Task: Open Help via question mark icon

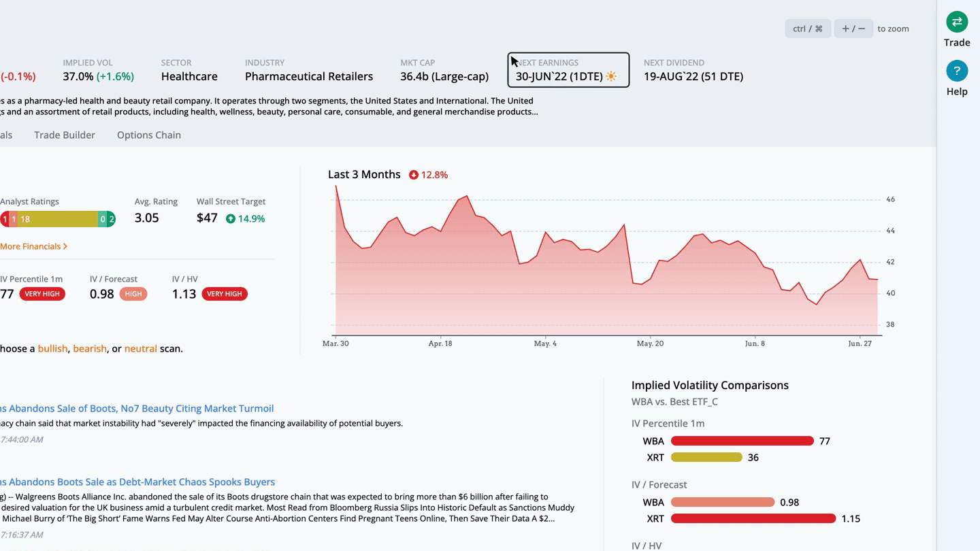Action: 957,71
